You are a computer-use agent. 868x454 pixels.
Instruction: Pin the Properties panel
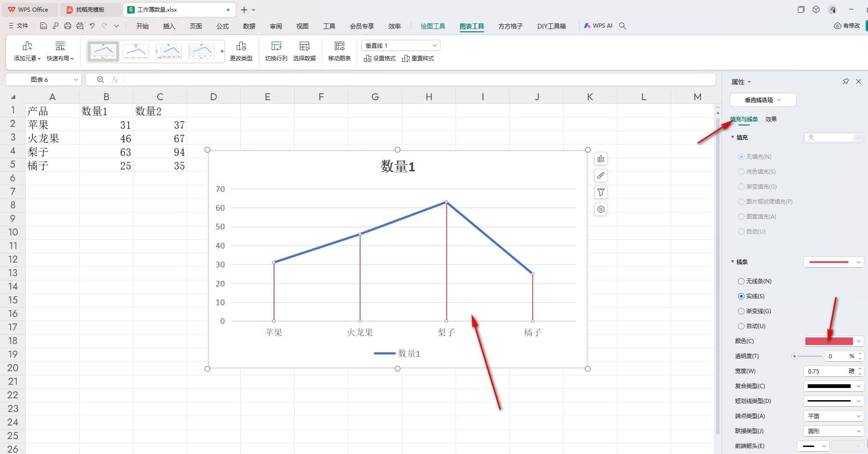[x=846, y=81]
